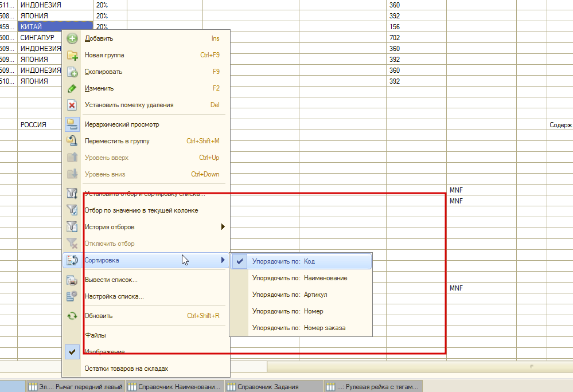573x392 pixels.
Task: Choose Файлы menu item
Action: (x=146, y=335)
